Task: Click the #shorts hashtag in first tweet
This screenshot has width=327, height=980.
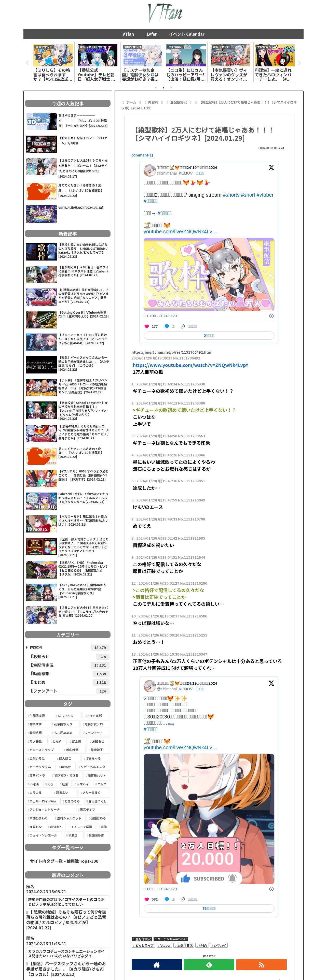Action: tap(231, 195)
